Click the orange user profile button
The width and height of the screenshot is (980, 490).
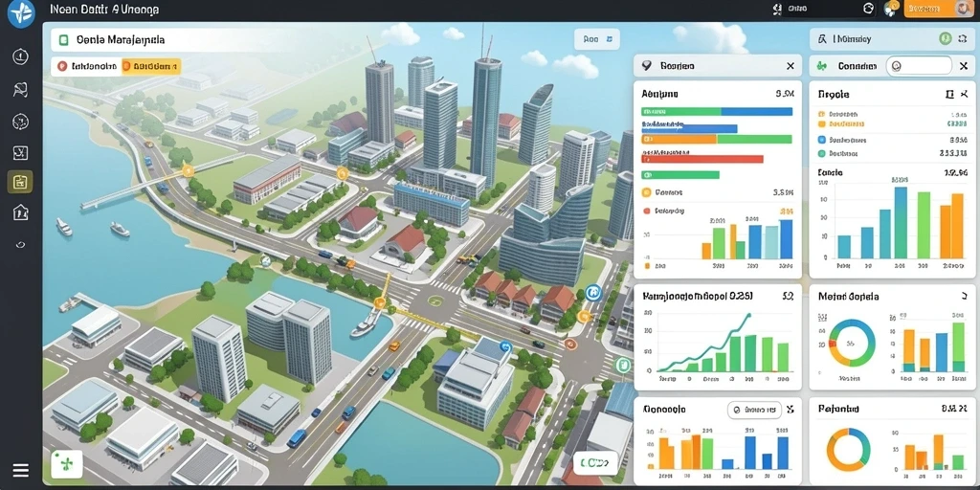[x=938, y=9]
